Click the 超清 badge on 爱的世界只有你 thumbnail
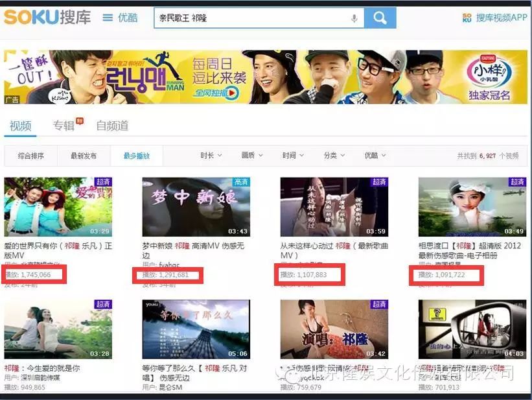 (103, 182)
